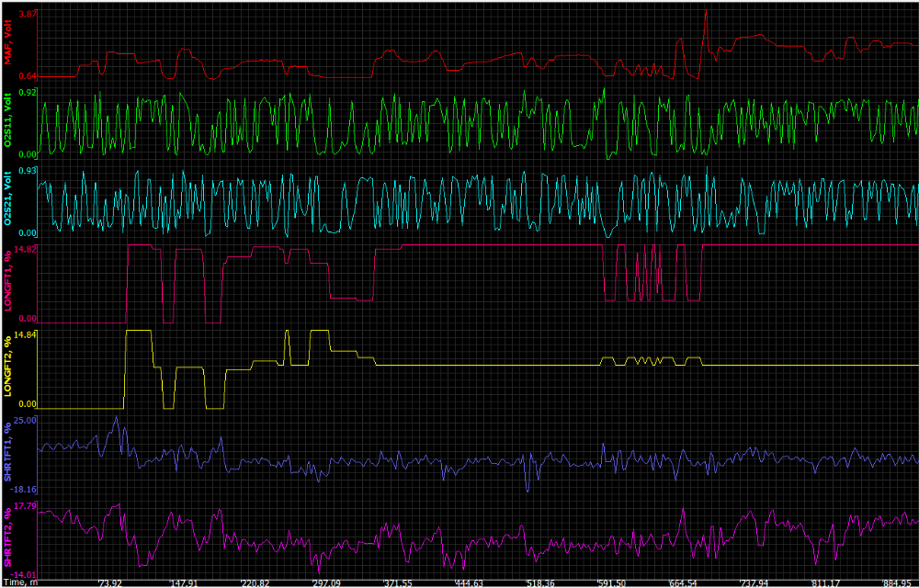Image resolution: width=919 pixels, height=588 pixels.
Task: Click the 14.82 maximum value of LONGFT1
Action: click(25, 249)
